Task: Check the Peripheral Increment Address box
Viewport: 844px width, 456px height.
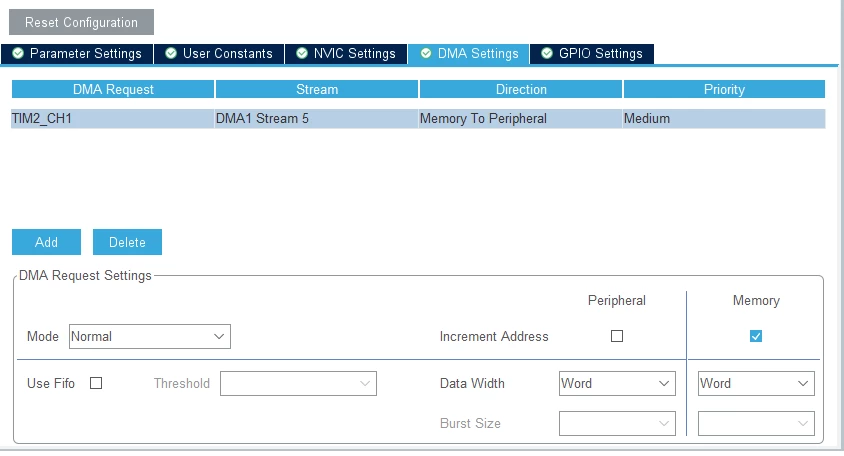Action: click(x=617, y=336)
